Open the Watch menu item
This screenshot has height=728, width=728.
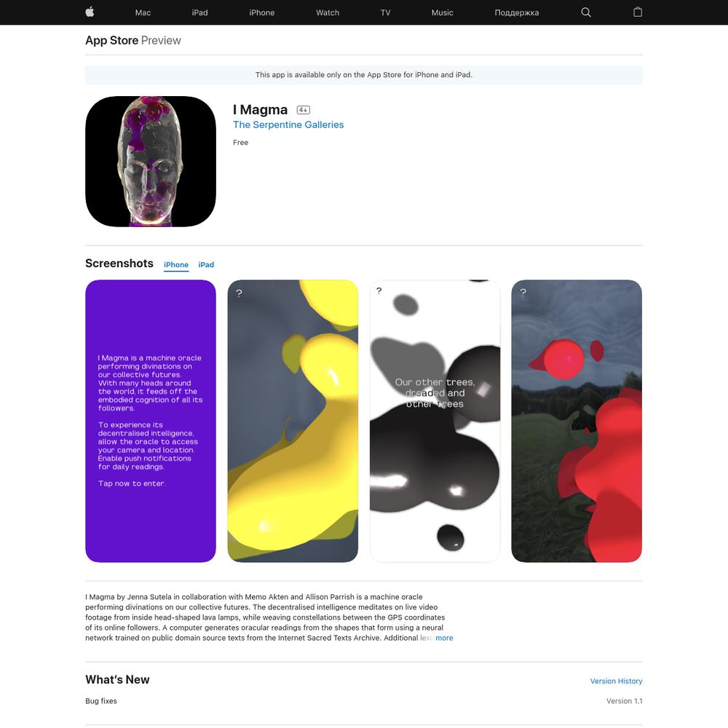(328, 12)
